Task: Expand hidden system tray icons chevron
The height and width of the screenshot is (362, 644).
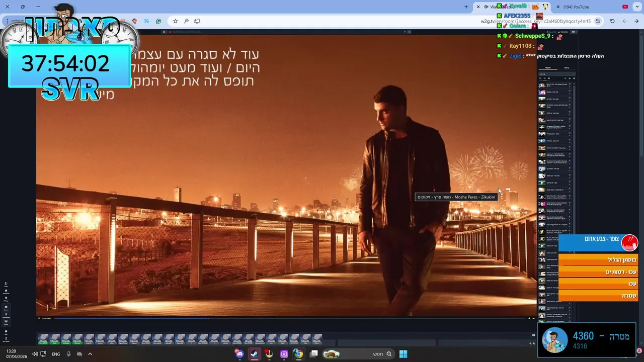Action: pos(90,354)
